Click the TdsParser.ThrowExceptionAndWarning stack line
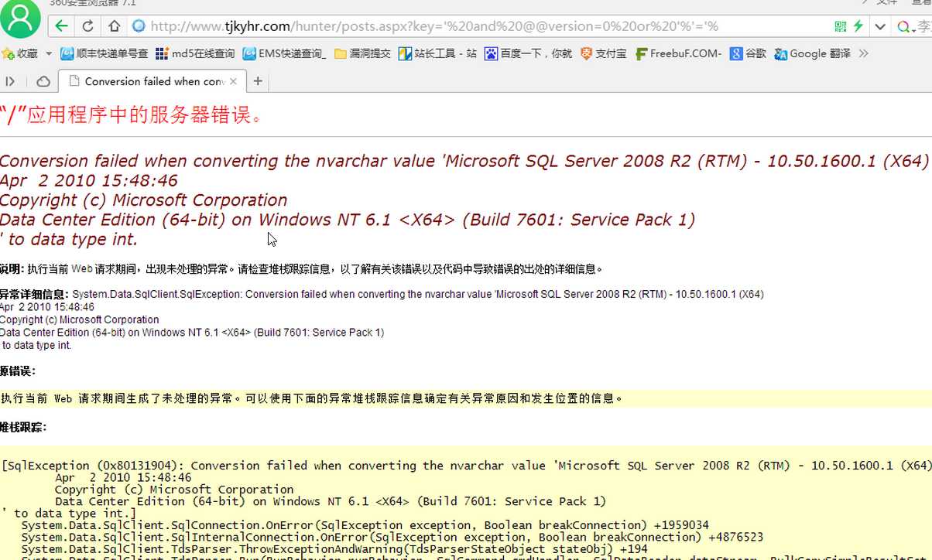 tap(334, 549)
